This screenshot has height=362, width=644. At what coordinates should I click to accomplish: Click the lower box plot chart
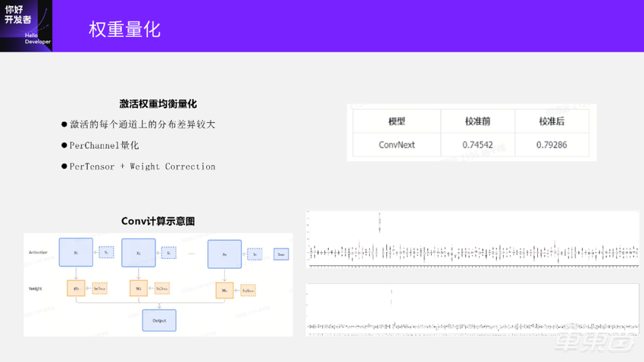473,311
